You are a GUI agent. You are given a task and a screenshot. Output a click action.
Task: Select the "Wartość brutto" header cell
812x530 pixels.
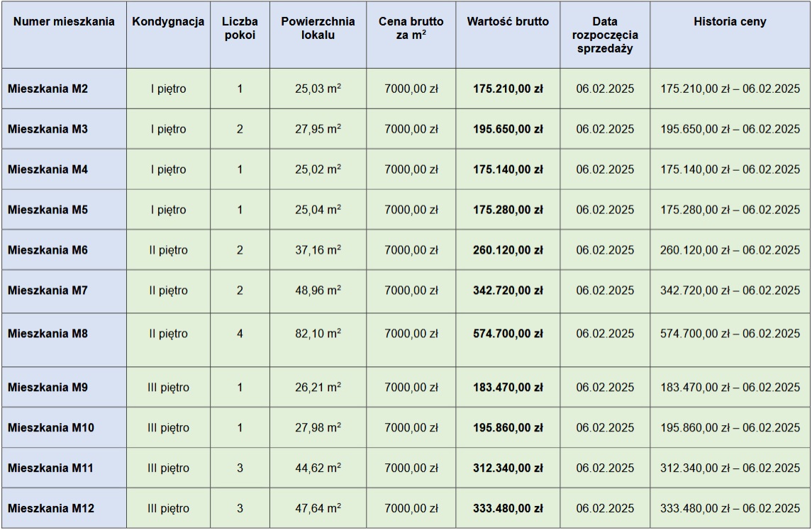(508, 22)
